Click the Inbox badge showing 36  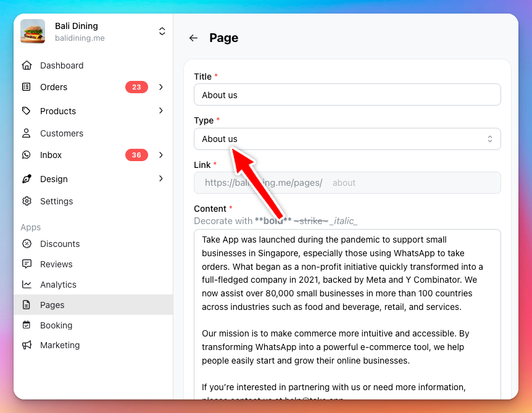point(136,155)
